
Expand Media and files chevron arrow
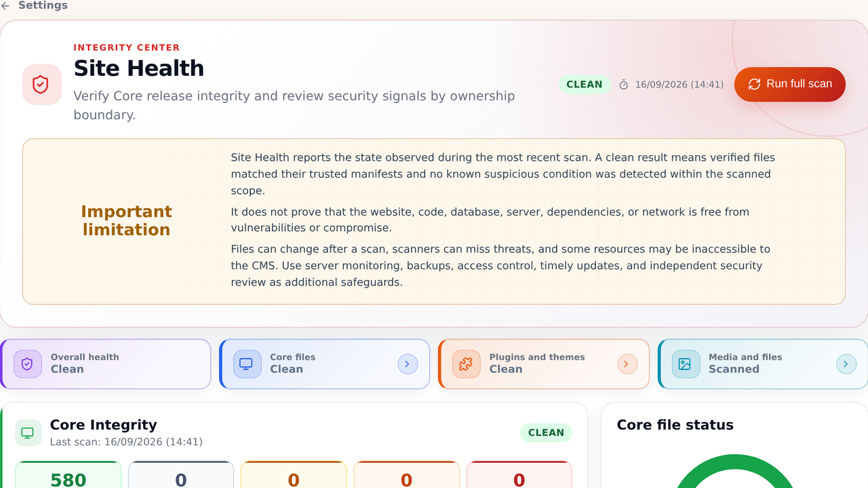point(846,364)
